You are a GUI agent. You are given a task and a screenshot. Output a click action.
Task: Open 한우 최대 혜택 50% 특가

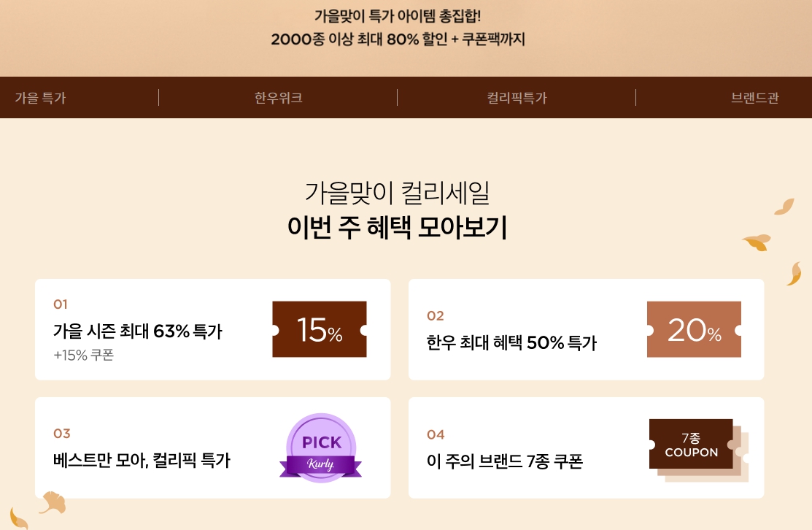click(511, 342)
